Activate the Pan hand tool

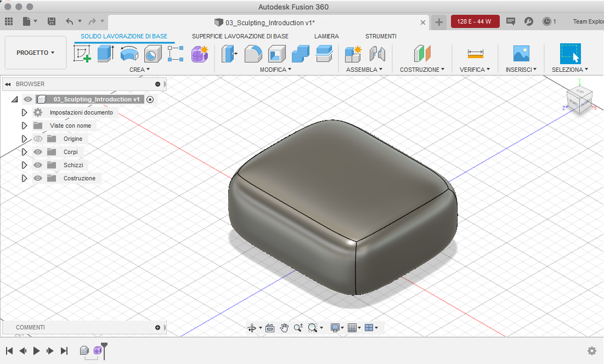[x=284, y=328]
